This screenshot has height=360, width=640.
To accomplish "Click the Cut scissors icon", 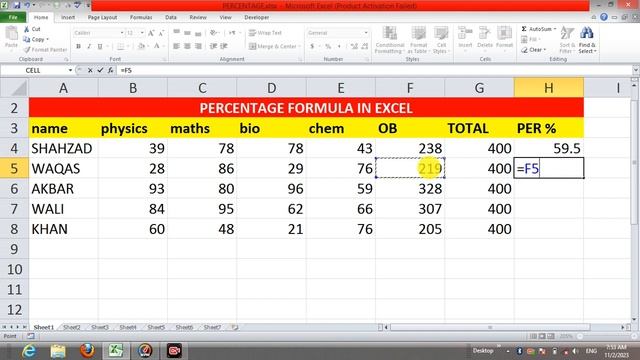I will coord(27,29).
